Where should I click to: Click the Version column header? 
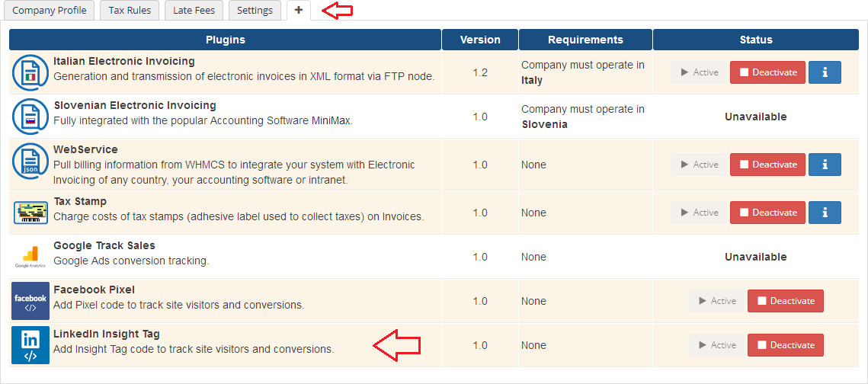(x=480, y=40)
